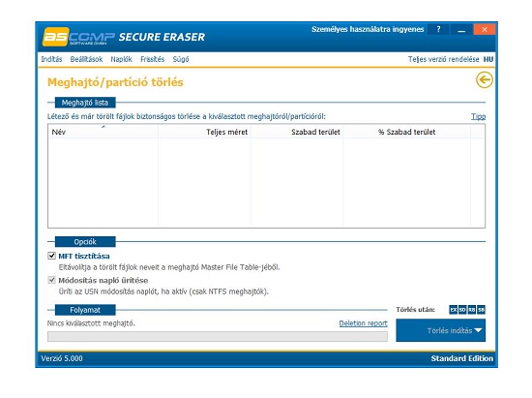Click the SD after-deletion icon
This screenshot has height=398, width=532.
pos(462,310)
